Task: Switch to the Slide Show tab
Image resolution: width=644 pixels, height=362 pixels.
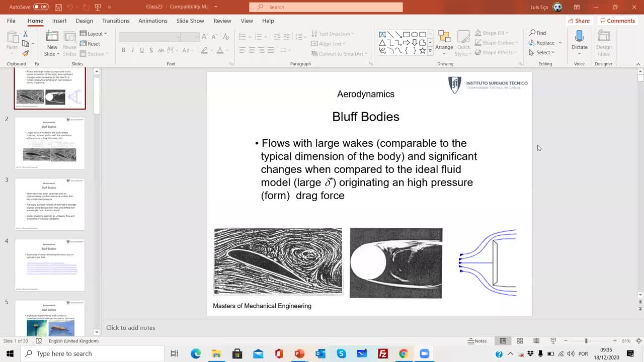Action: pos(190,21)
